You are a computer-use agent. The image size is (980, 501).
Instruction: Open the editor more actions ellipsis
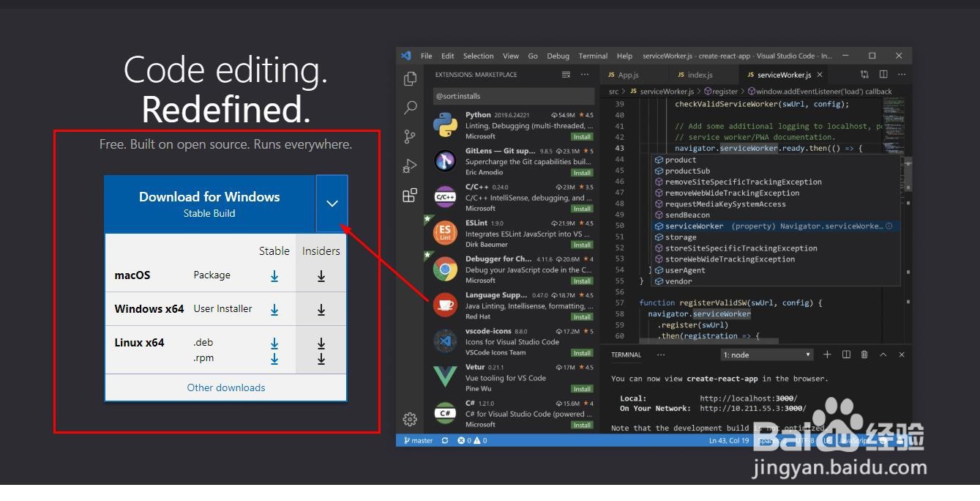902,75
